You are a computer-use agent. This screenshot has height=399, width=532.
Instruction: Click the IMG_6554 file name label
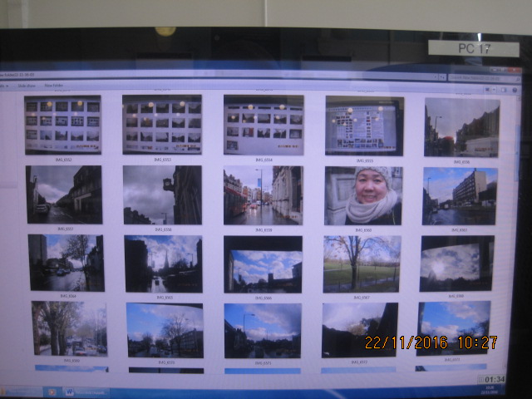coord(264,160)
